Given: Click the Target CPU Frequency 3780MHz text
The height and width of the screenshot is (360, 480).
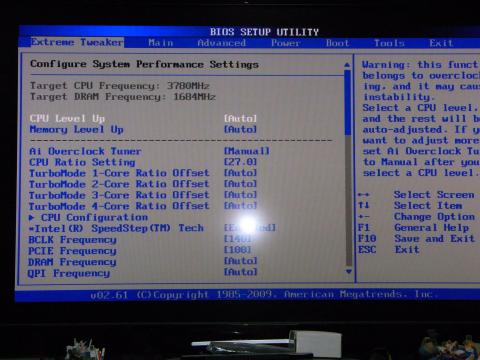Looking at the screenshot, I should point(120,86).
